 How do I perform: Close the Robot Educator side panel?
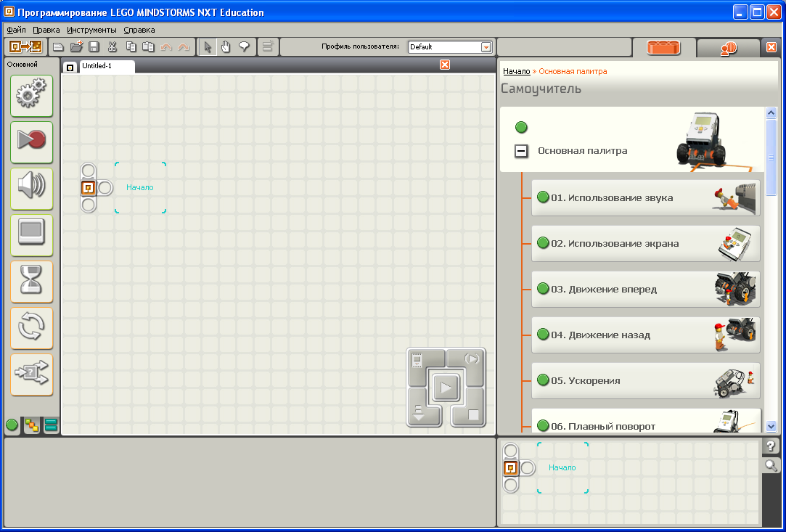point(771,48)
